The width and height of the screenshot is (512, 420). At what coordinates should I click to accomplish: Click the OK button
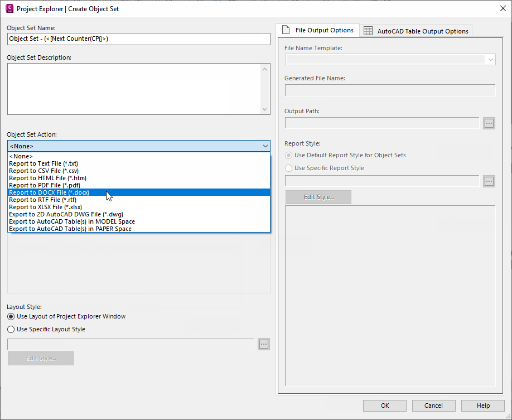[x=385, y=405]
